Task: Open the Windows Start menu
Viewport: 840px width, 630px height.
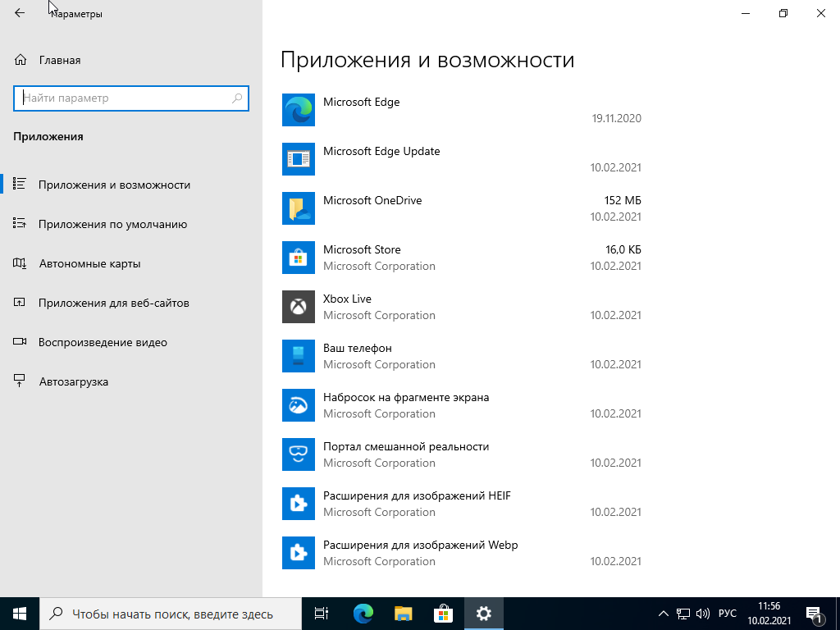Action: [x=20, y=614]
